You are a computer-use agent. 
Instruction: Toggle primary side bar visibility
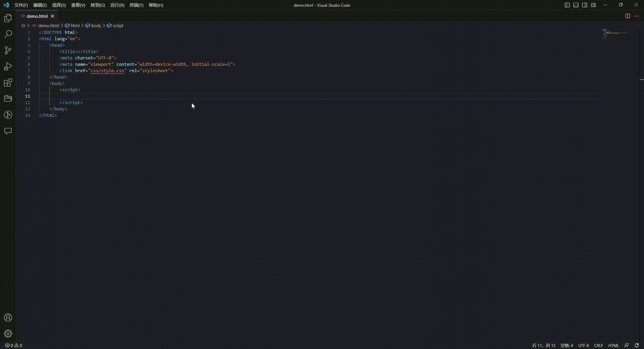[567, 5]
